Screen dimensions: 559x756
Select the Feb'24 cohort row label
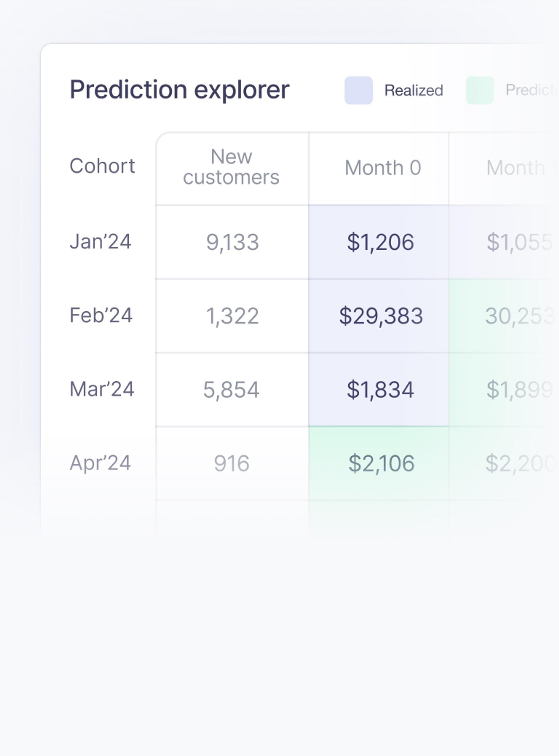coord(100,315)
